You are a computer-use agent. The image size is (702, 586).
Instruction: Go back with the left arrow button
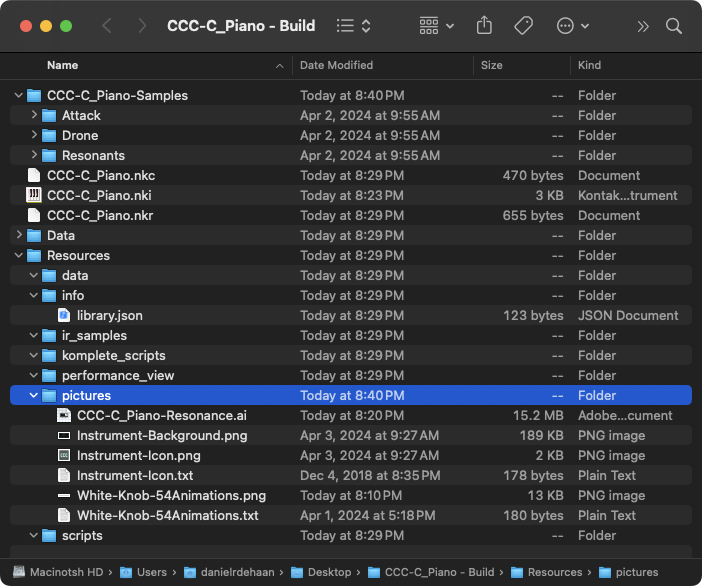tap(108, 26)
